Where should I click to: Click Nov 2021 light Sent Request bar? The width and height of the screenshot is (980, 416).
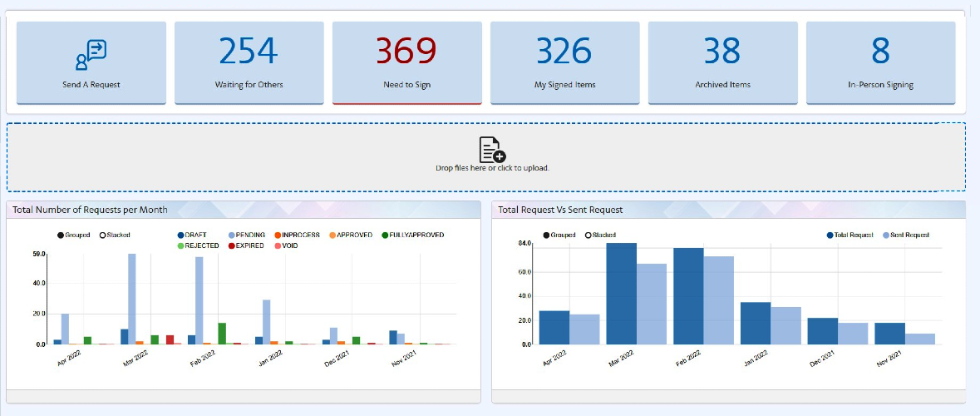[920, 339]
